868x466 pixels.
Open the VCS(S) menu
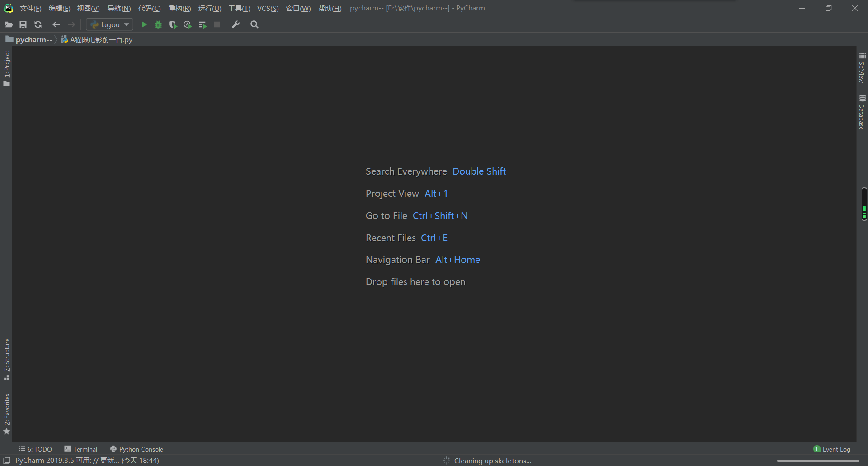pos(268,9)
